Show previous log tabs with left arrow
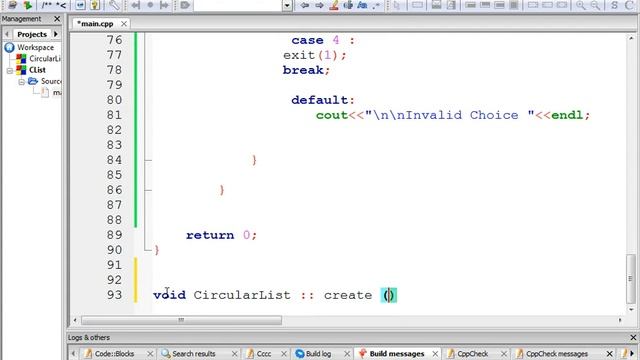The width and height of the screenshot is (640, 360). pos(73,354)
